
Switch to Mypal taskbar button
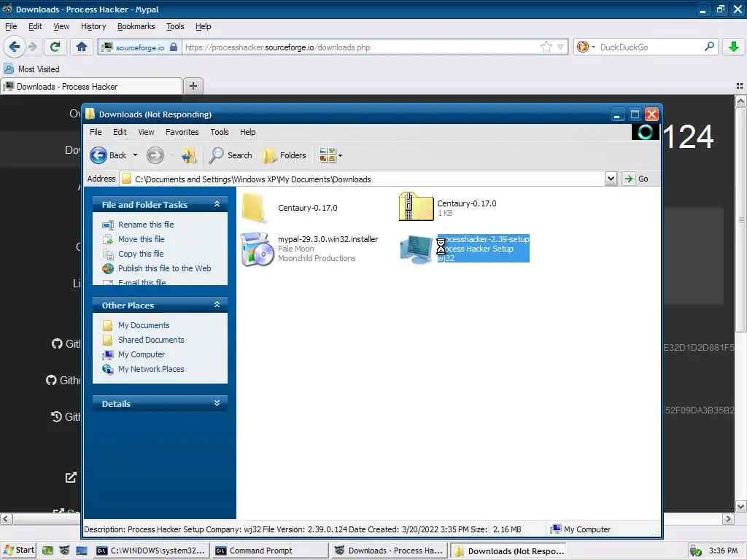click(x=390, y=551)
